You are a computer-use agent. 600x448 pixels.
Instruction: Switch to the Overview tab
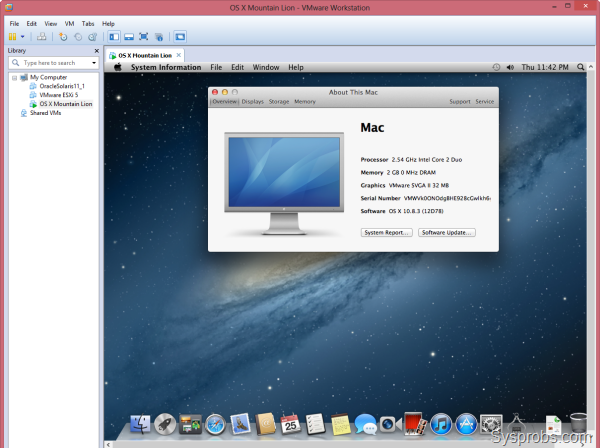click(x=225, y=101)
